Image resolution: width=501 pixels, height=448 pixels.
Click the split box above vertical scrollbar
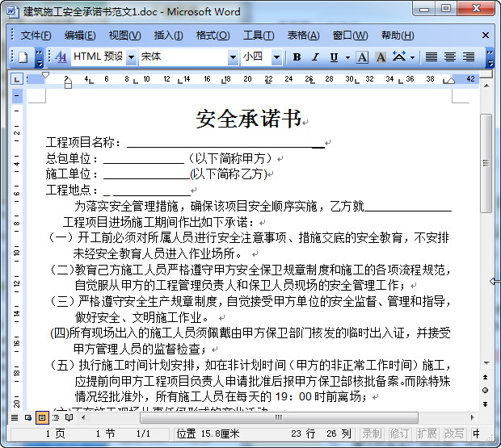pyautogui.click(x=486, y=75)
